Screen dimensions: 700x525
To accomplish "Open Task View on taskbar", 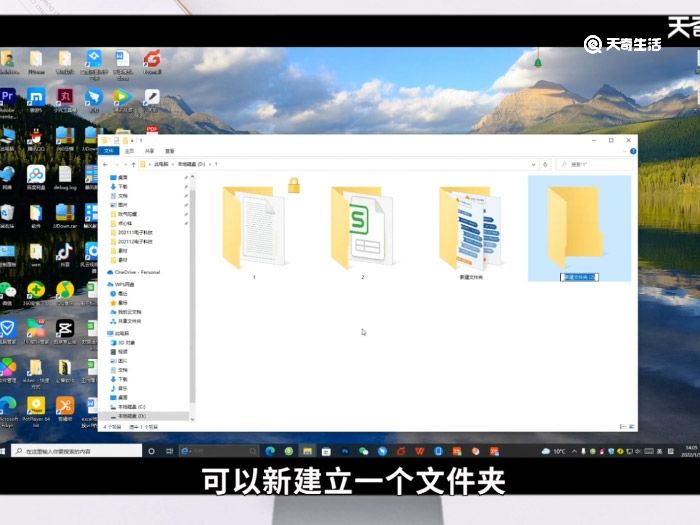I will tap(170, 451).
